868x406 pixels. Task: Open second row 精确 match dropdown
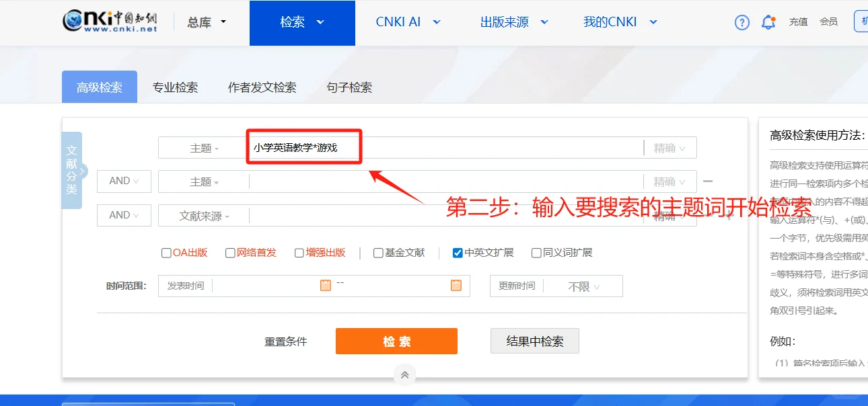coord(670,181)
